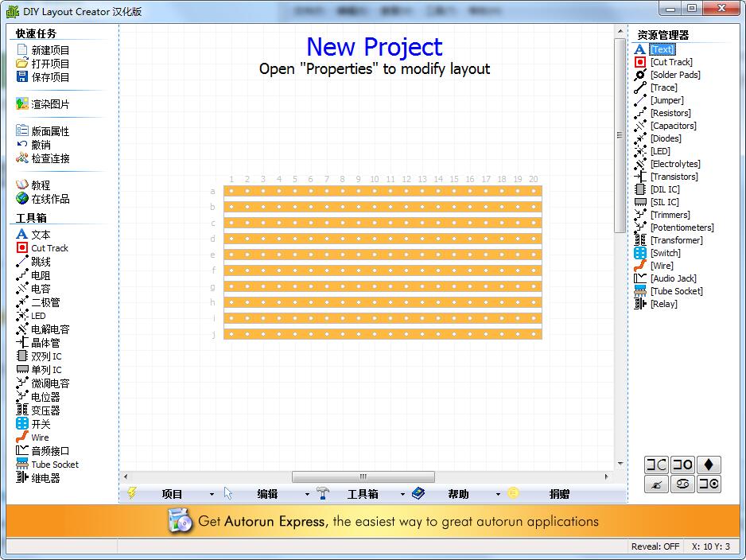Toggle the Reveal setting in status bar

tap(655, 546)
